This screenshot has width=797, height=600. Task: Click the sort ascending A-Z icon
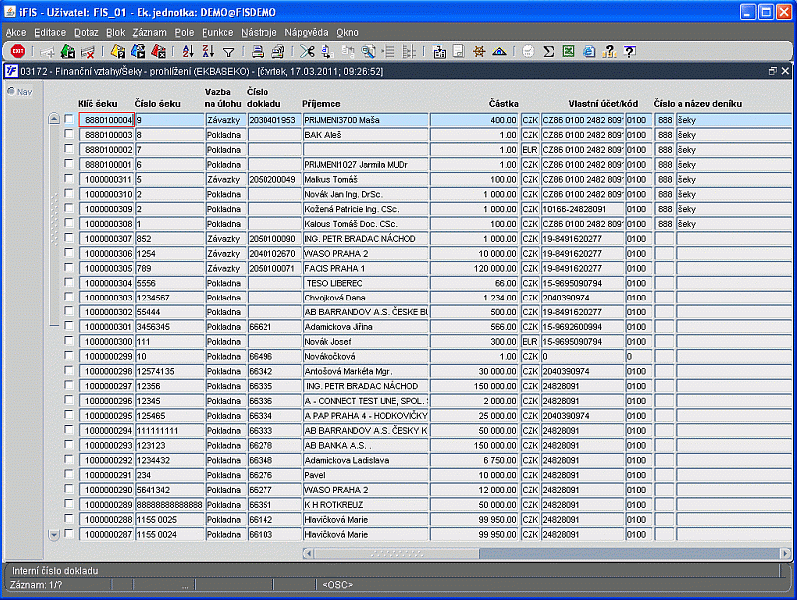(x=188, y=51)
